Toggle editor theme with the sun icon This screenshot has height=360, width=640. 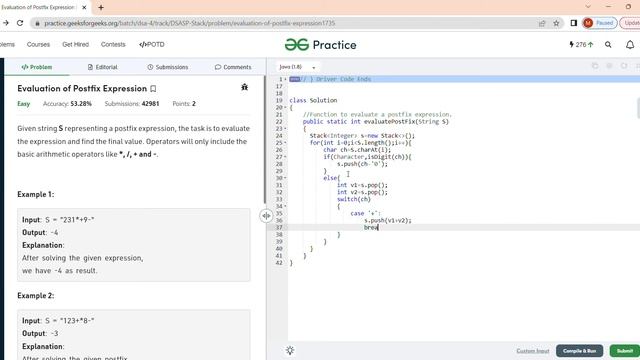pyautogui.click(x=290, y=350)
